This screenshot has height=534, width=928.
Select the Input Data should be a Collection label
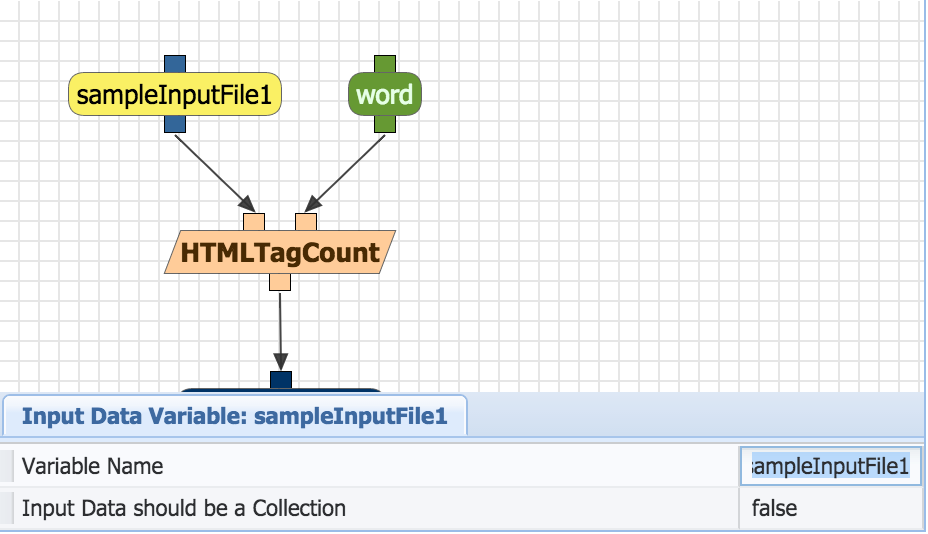[184, 508]
